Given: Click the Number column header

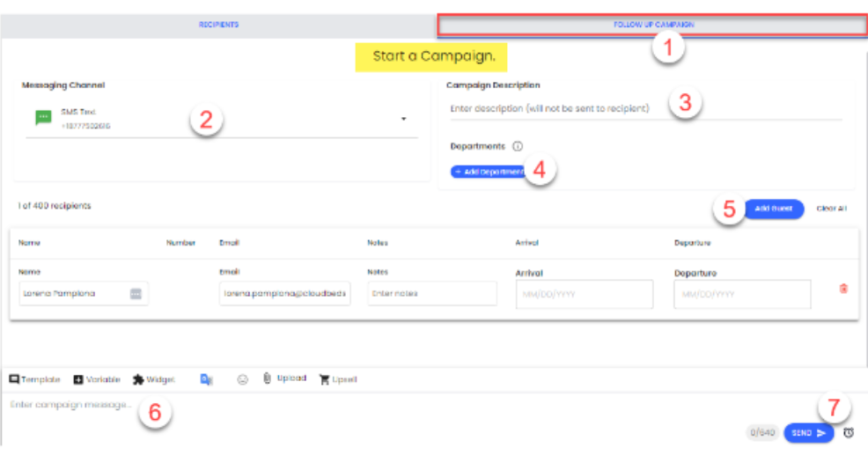Looking at the screenshot, I should [x=180, y=243].
